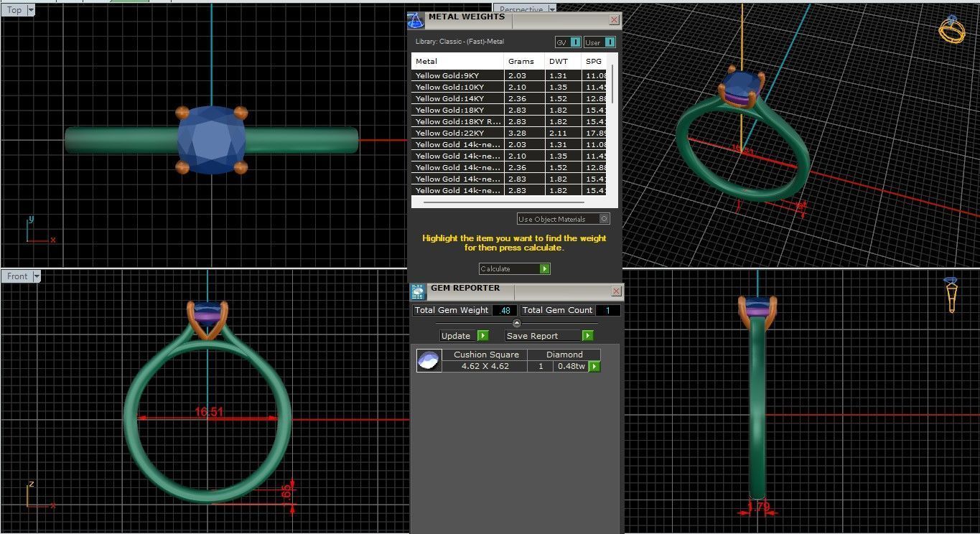This screenshot has height=534, width=980.
Task: Click the Cushion Square cell
Action: point(485,355)
